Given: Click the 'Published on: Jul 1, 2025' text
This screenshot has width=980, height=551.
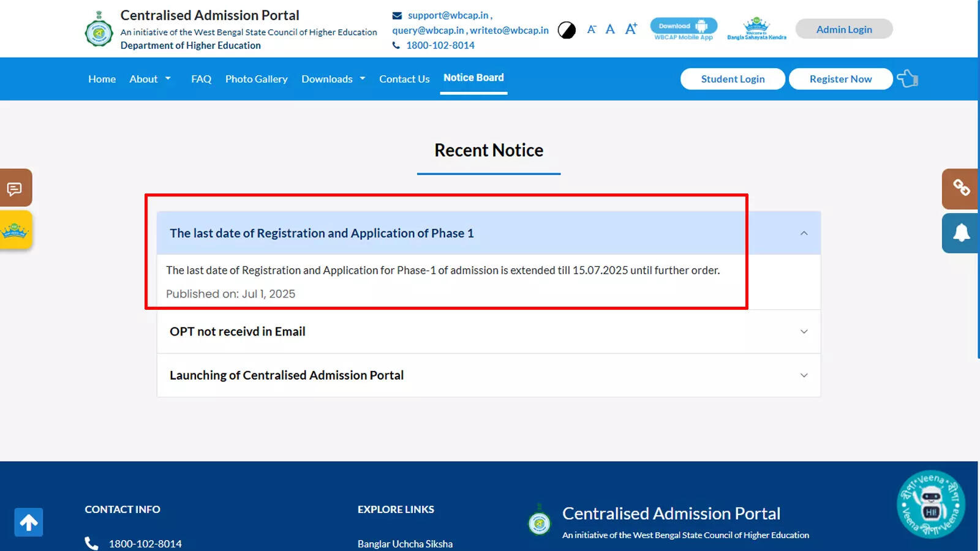Looking at the screenshot, I should [x=230, y=294].
